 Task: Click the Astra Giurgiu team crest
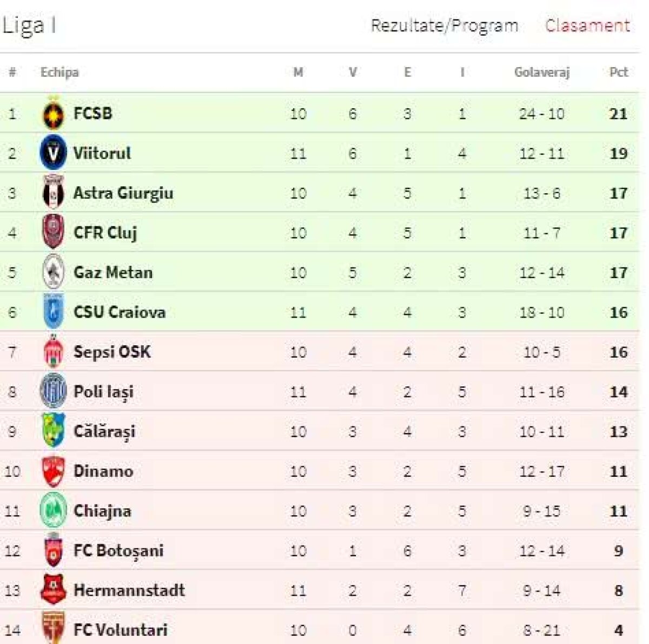click(x=54, y=193)
